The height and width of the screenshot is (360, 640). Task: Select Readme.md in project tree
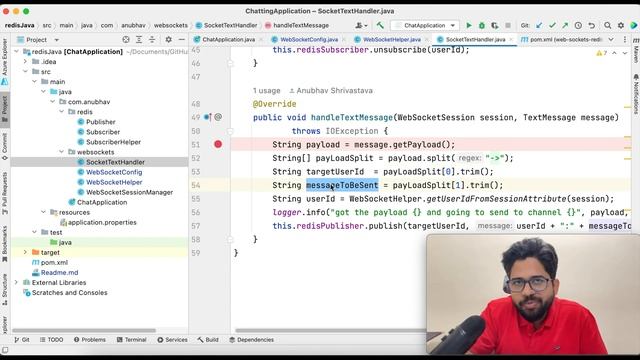[x=59, y=272]
